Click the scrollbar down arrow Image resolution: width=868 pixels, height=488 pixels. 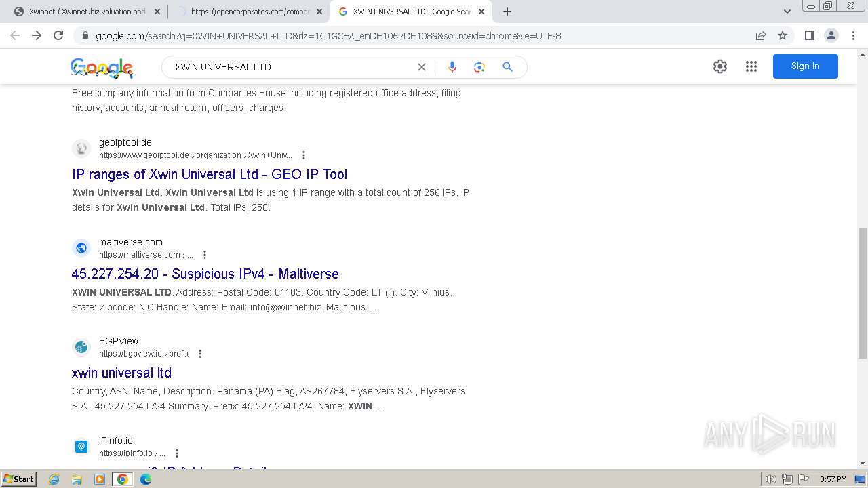tap(863, 464)
